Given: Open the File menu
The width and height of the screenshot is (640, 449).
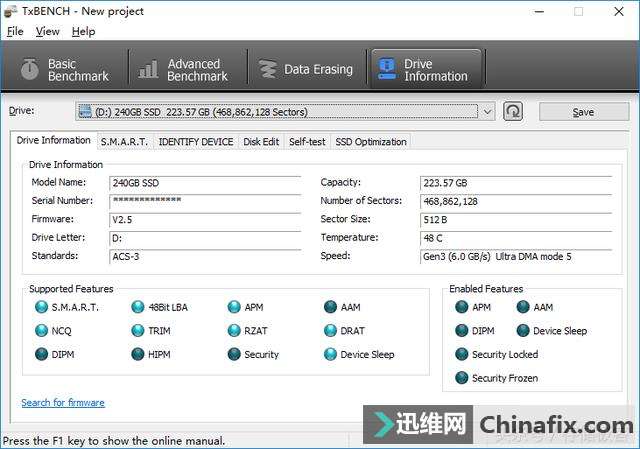Looking at the screenshot, I should coord(15,31).
